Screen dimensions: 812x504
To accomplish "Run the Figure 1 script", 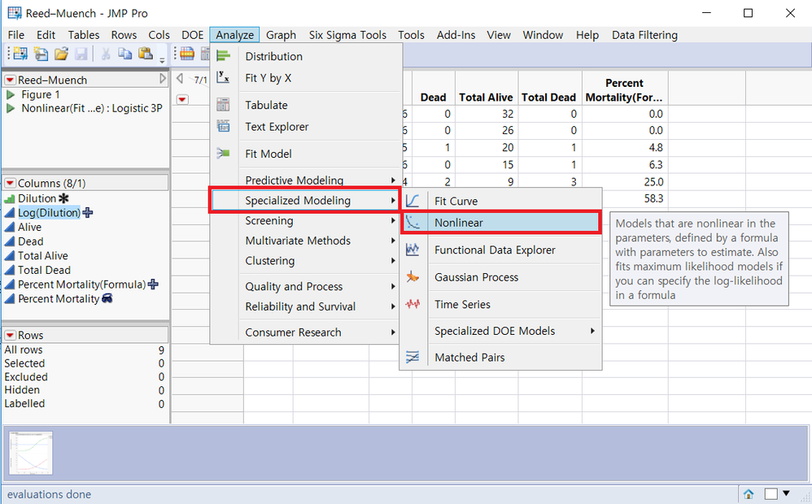I will click(11, 94).
